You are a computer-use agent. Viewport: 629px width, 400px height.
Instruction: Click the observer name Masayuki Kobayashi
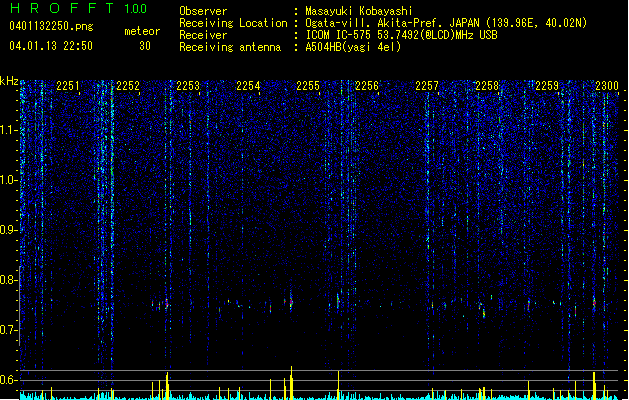(359, 11)
